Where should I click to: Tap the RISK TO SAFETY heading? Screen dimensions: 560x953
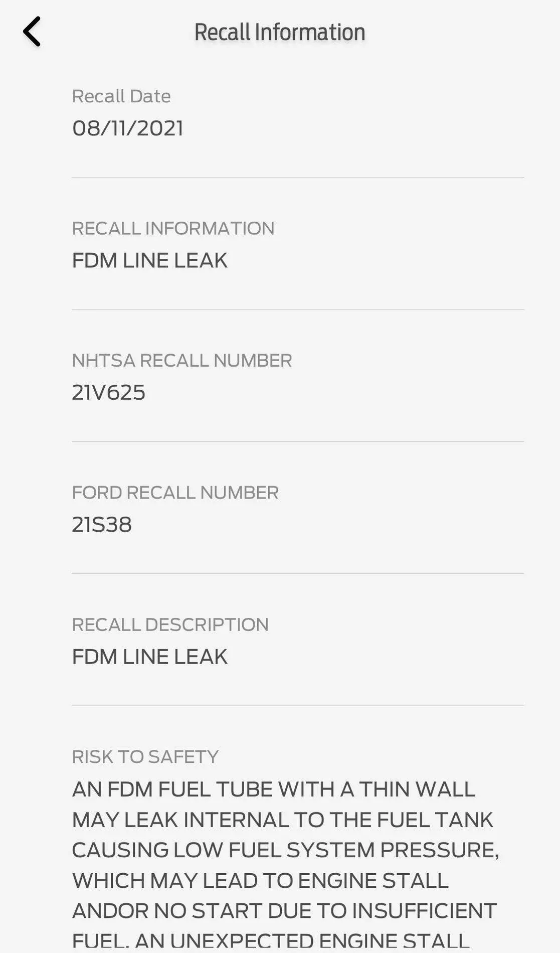tap(145, 757)
